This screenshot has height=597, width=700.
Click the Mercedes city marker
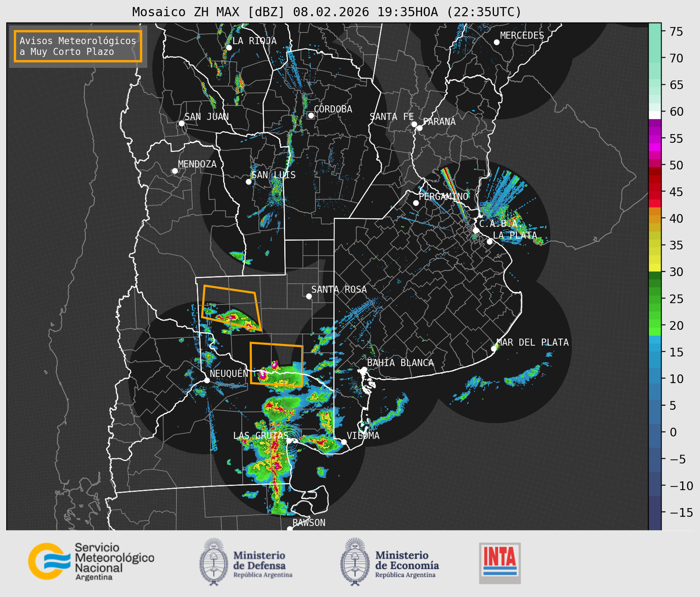click(496, 42)
